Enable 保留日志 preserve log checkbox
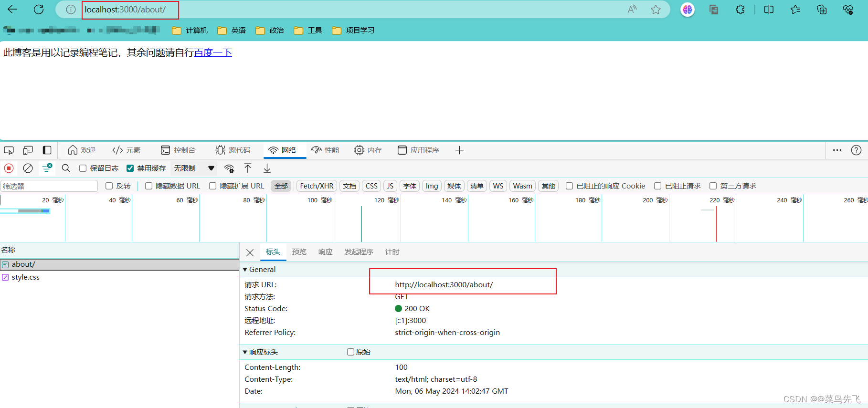 pos(83,168)
